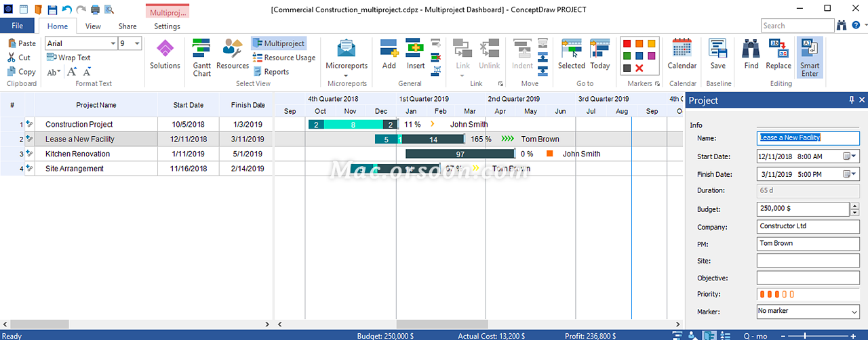The width and height of the screenshot is (868, 340).
Task: Open print preview from quick access
Action: pyautogui.click(x=108, y=9)
